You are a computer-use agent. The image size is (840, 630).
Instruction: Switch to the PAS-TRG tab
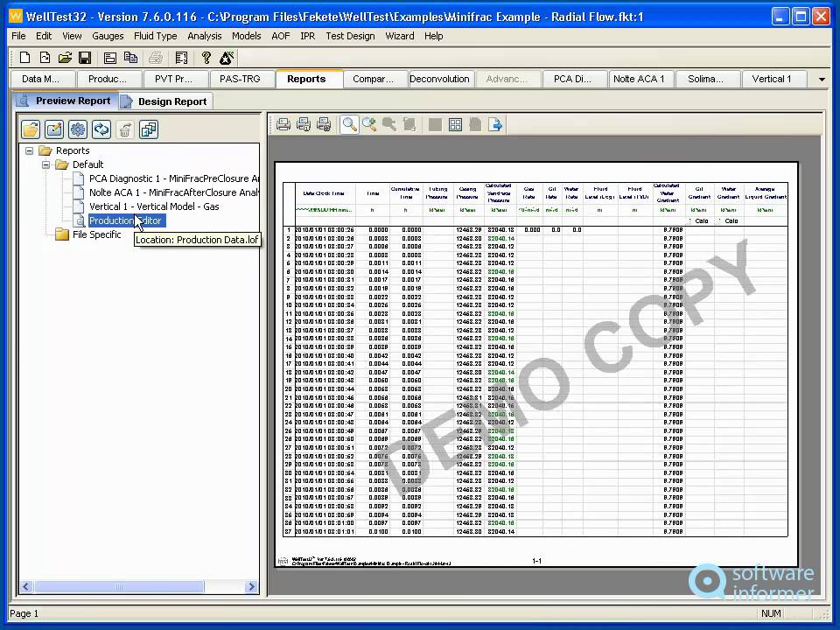tap(242, 80)
